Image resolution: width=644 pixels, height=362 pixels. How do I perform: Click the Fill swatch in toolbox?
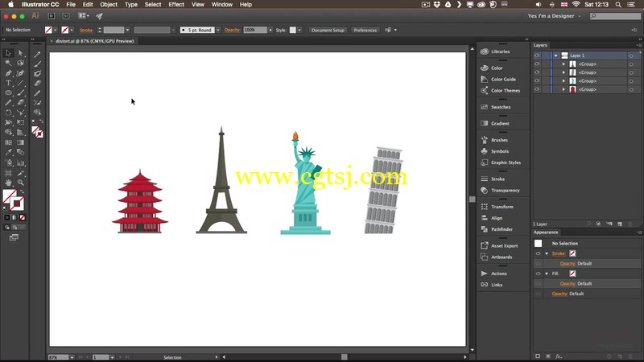click(10, 196)
